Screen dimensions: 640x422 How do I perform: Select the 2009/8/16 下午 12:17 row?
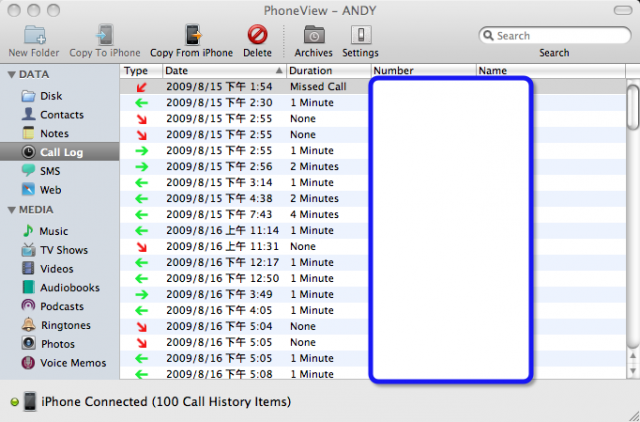point(373,262)
